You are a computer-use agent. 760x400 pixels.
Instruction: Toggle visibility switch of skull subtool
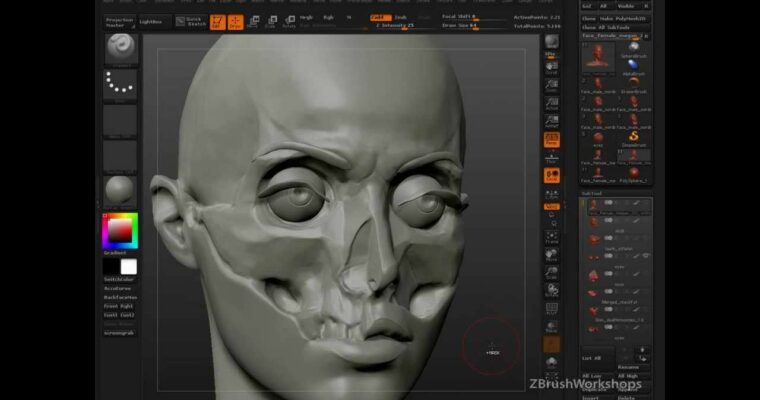tap(608, 221)
